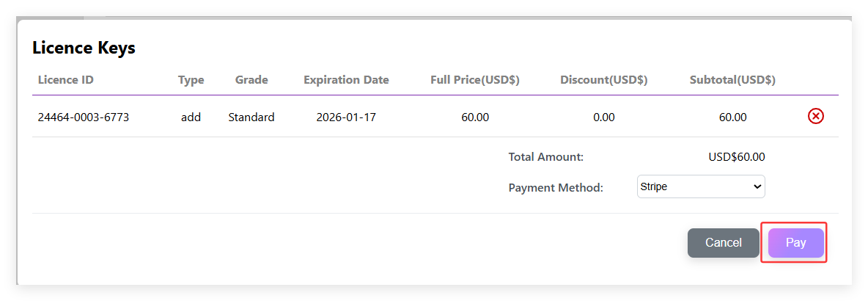Click the Total Amount label
The height and width of the screenshot is (301, 868).
point(546,157)
